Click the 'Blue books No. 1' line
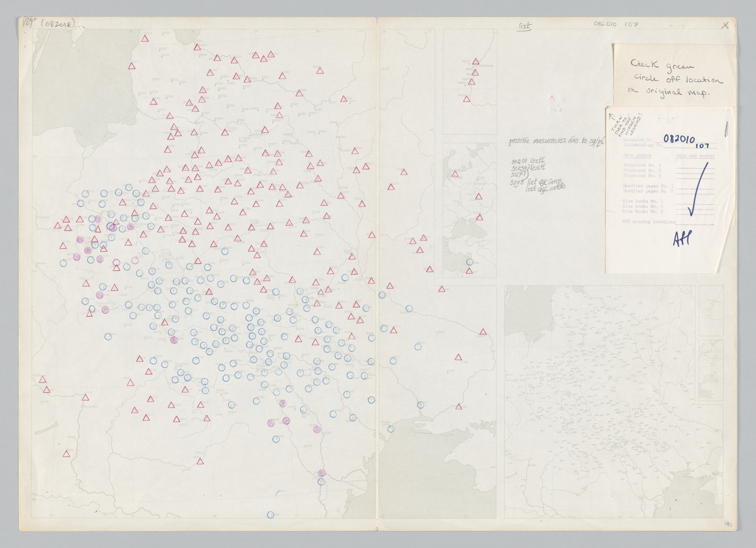 (x=643, y=201)
